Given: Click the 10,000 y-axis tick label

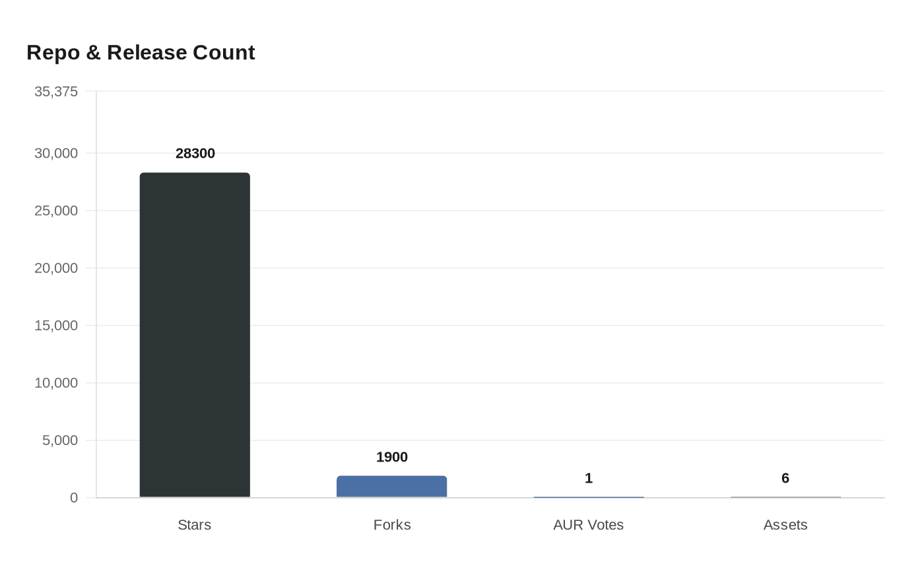Looking at the screenshot, I should [56, 383].
